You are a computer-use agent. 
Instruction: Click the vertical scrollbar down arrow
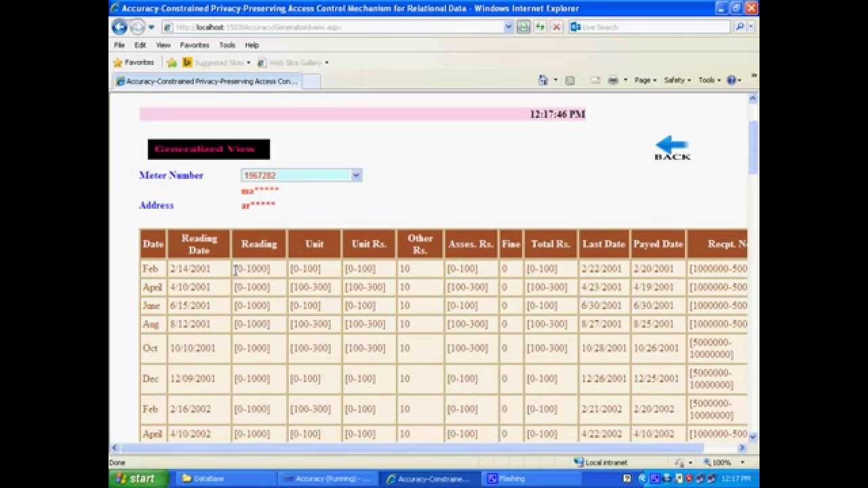[753, 438]
